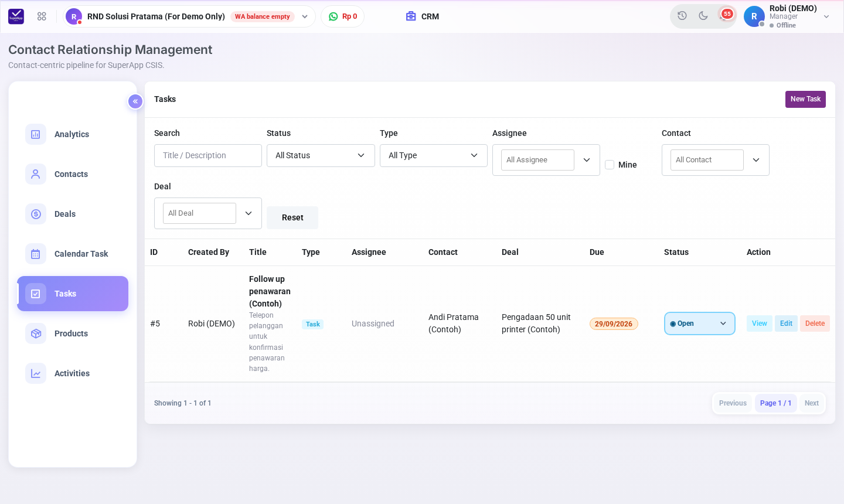The height and width of the screenshot is (504, 844).
Task: Open the apps grid launcher icon
Action: click(x=42, y=16)
